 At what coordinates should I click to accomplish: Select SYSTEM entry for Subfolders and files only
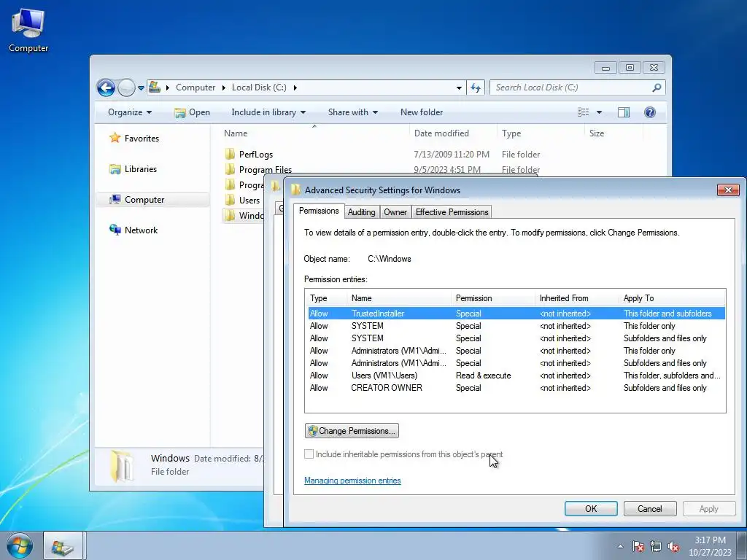point(516,338)
